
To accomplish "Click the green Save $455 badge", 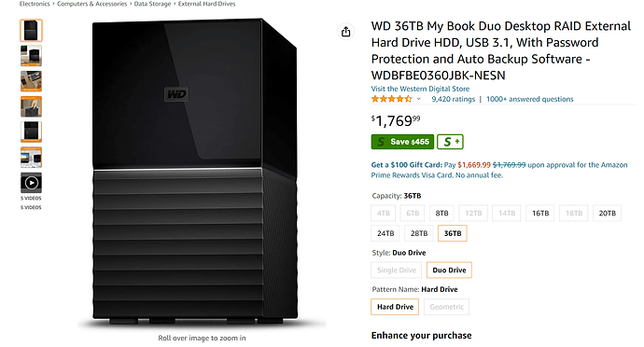I will pos(402,142).
